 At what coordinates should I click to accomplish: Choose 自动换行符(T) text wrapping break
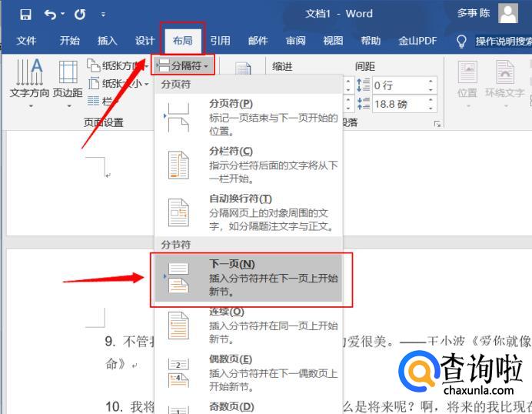[248, 212]
